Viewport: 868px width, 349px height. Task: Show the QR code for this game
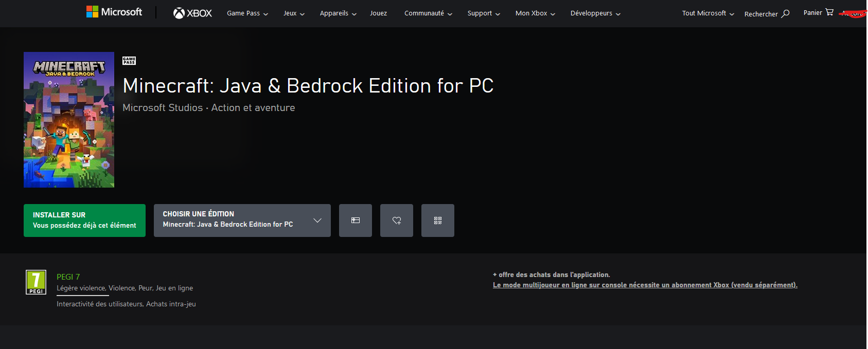[438, 221]
